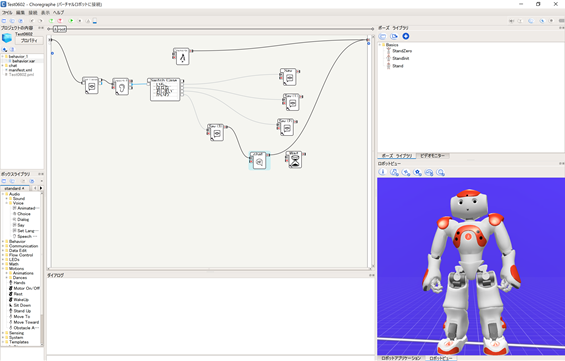Select the StandInit pose in library

click(x=401, y=58)
